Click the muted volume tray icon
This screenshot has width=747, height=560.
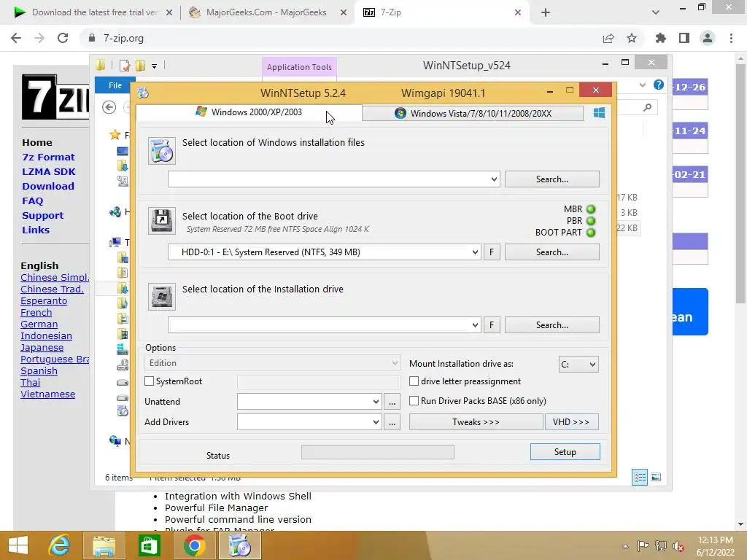point(678,545)
